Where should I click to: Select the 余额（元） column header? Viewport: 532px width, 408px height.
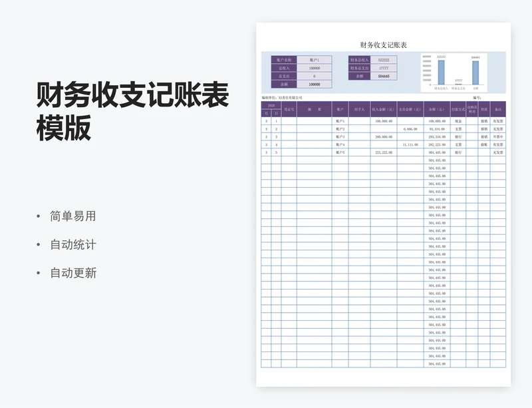point(437,109)
